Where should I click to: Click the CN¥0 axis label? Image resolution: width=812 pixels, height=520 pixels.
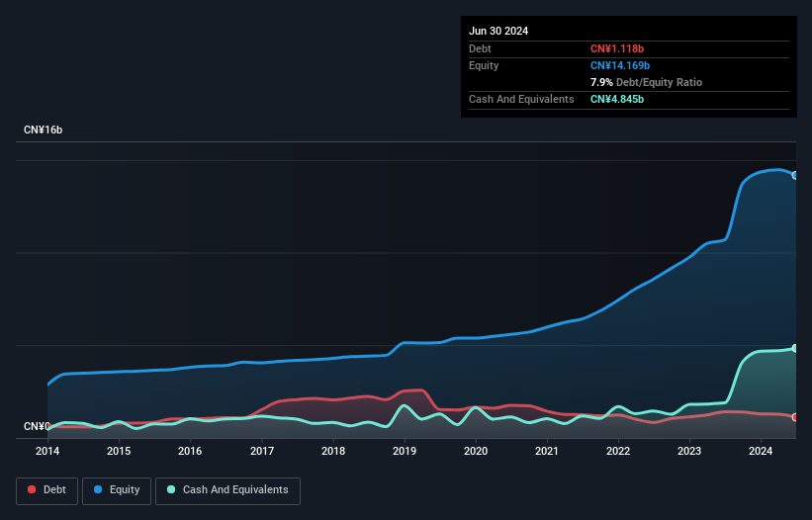point(37,426)
